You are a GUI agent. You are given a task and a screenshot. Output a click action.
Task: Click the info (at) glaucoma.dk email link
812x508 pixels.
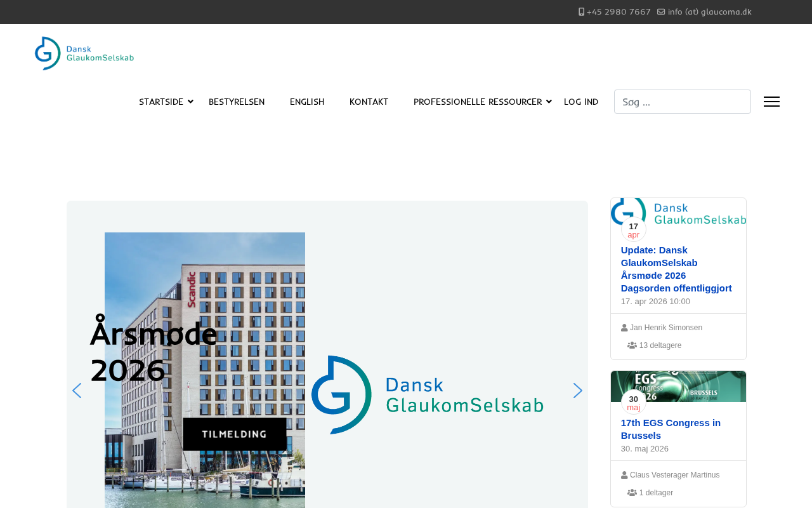(709, 12)
